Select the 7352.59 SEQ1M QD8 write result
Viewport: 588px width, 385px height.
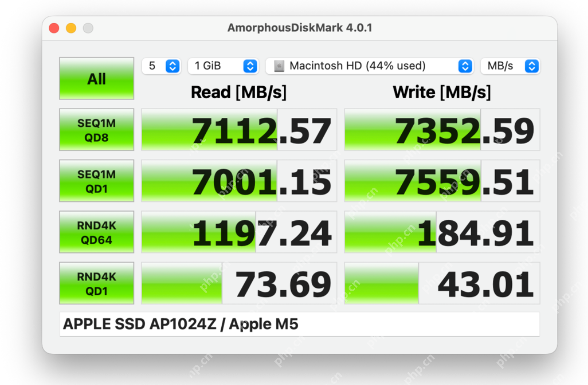coord(442,130)
